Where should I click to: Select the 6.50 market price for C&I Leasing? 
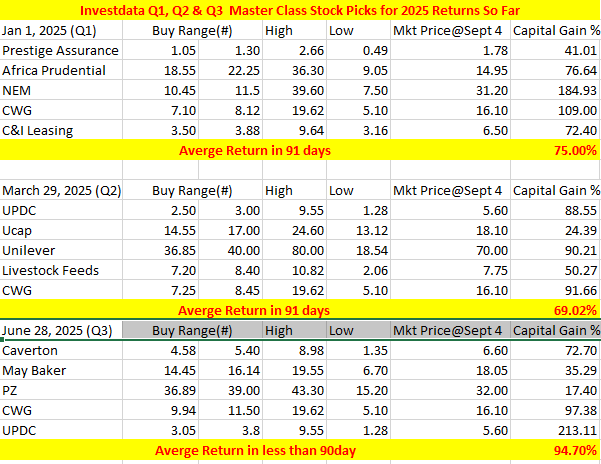[x=450, y=130]
